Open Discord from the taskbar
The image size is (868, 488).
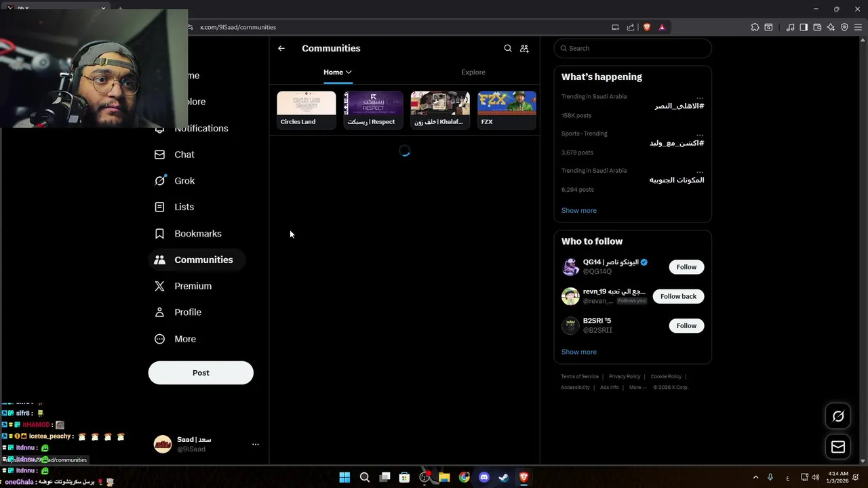484,477
